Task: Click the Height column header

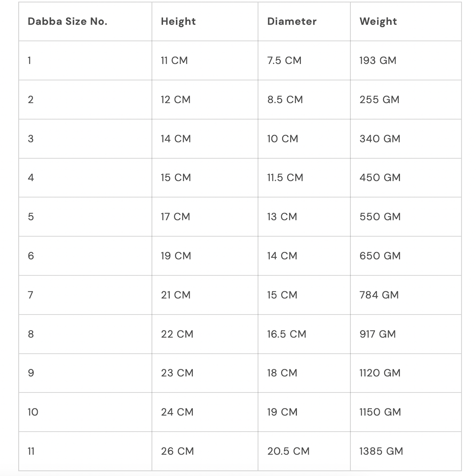Action: 178,22
